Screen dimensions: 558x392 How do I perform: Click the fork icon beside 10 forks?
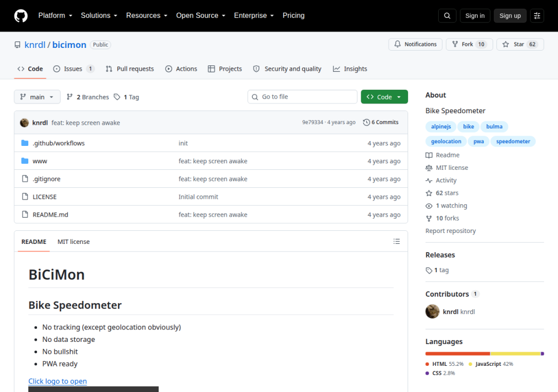pos(429,218)
